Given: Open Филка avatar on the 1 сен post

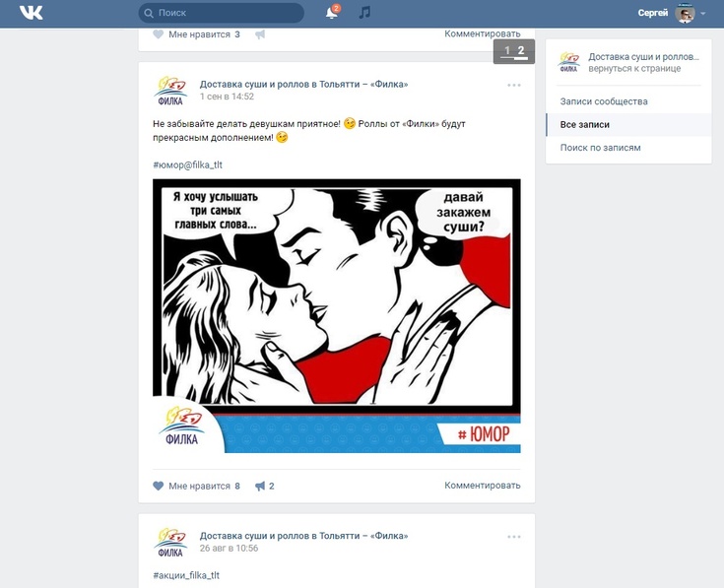Looking at the screenshot, I should coord(170,91).
